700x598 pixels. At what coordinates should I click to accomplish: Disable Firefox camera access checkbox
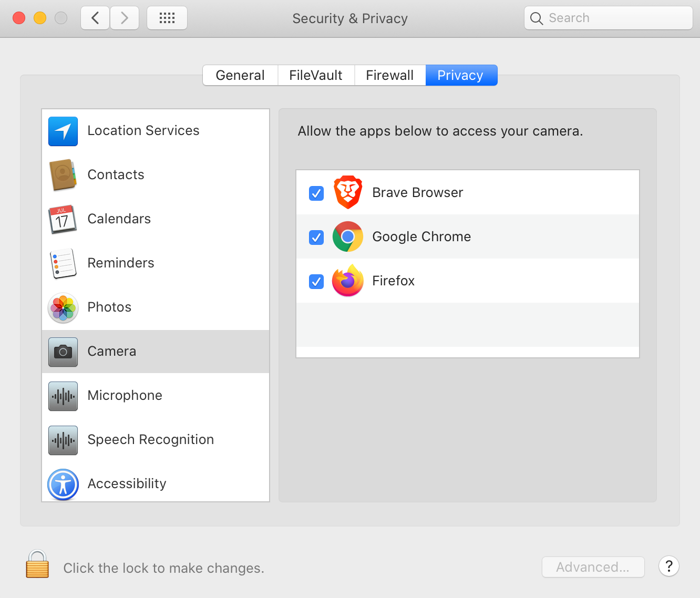(x=316, y=282)
